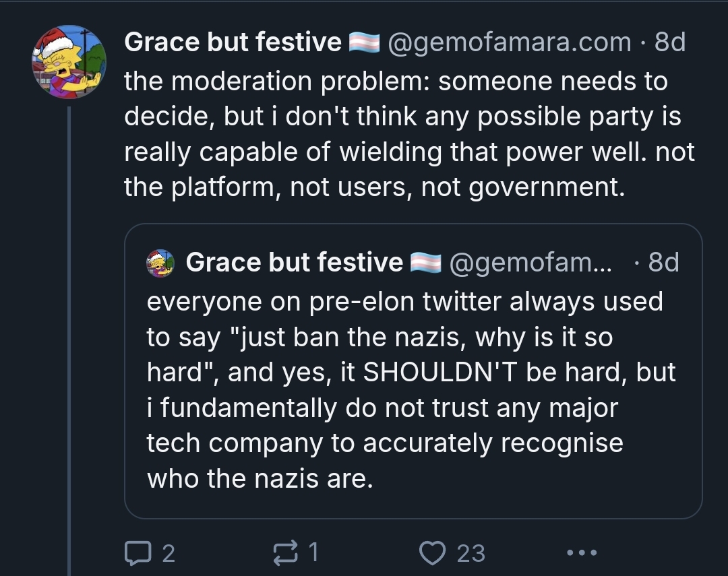728x576 pixels.
Task: Click the reply count 2
Action: tap(169, 553)
